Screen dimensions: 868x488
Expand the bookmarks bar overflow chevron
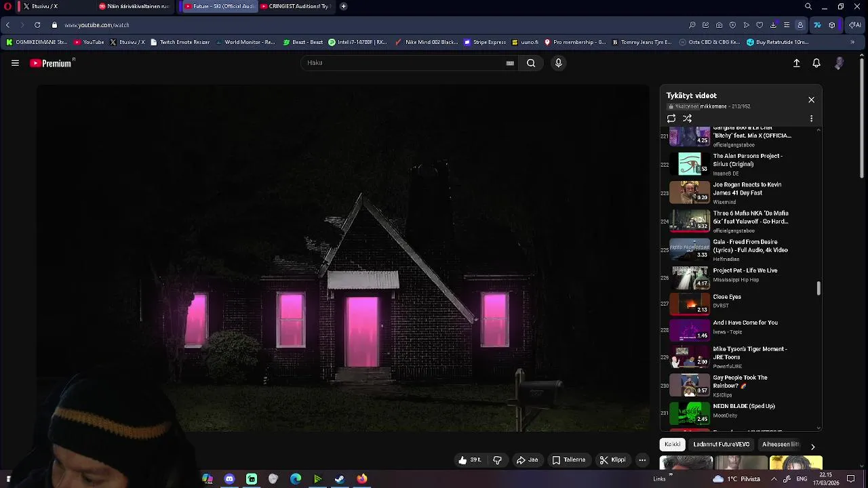coord(852,42)
